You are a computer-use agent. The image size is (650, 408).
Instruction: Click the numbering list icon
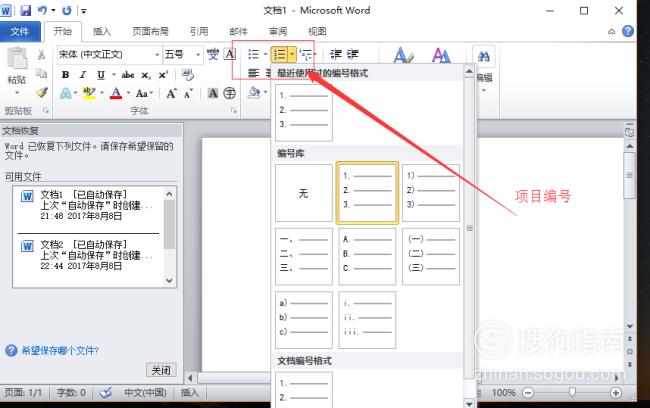coord(279,54)
